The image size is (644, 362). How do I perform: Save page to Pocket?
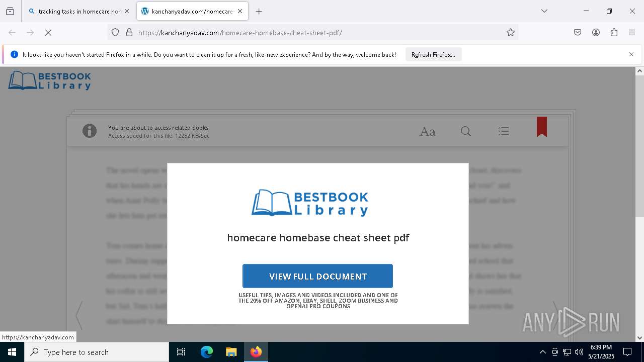[x=578, y=33]
